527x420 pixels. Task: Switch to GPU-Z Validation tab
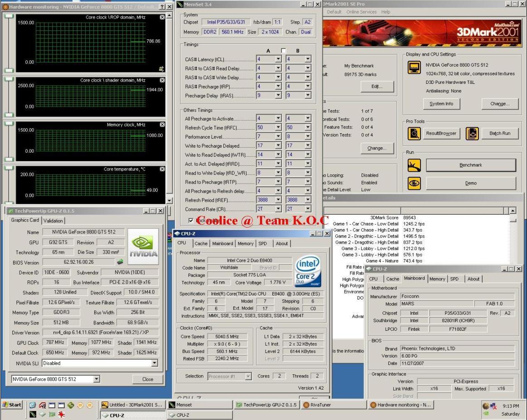coord(53,221)
